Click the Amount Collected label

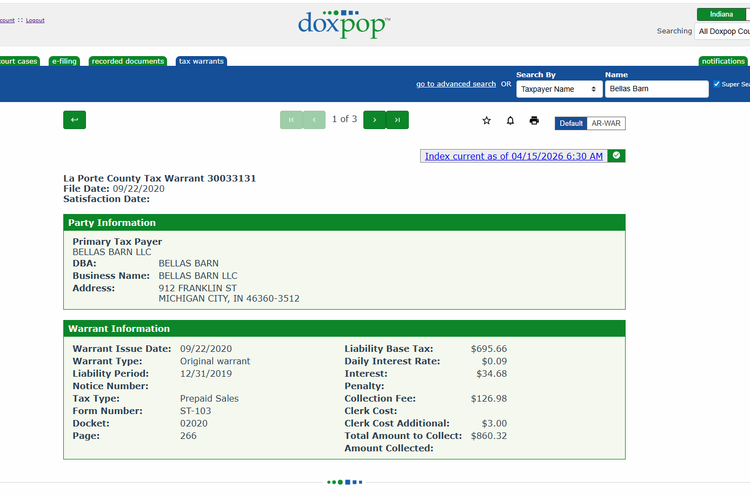[x=389, y=449]
